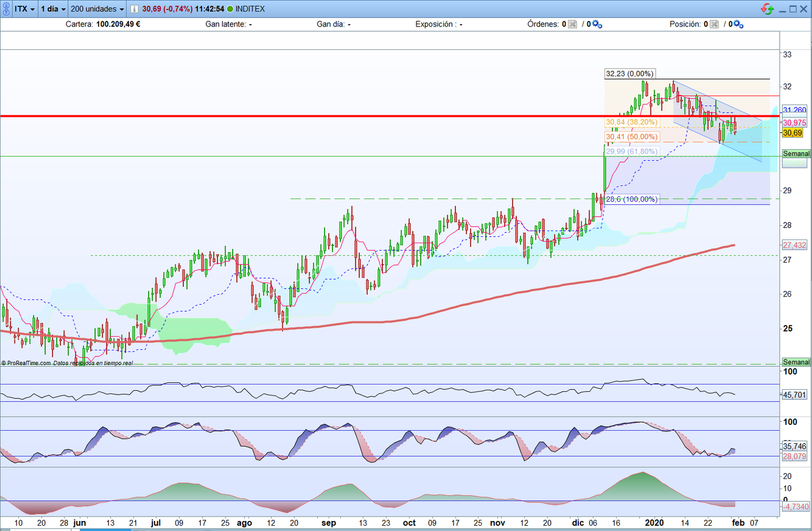Click the clock time 11:42:54

coord(209,9)
